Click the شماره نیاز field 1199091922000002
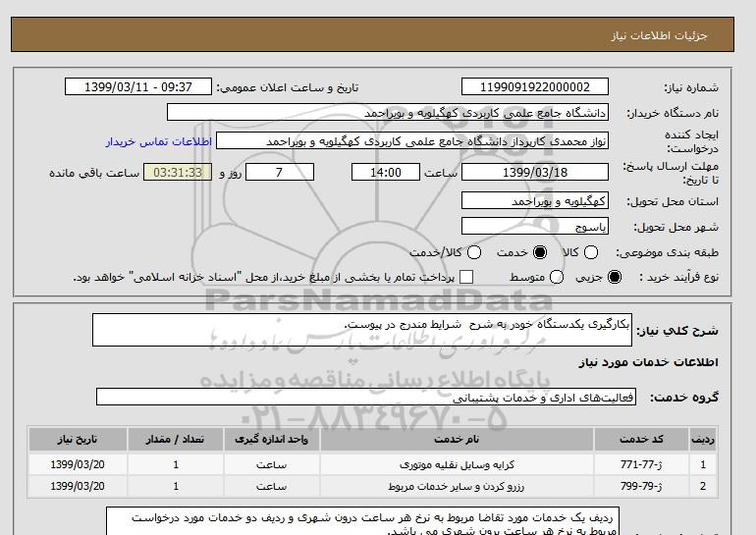Image resolution: width=756 pixels, height=535 pixels. (535, 86)
